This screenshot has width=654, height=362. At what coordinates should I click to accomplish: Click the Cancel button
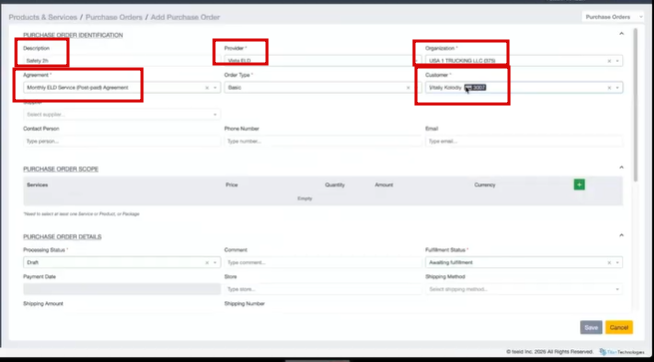click(619, 327)
